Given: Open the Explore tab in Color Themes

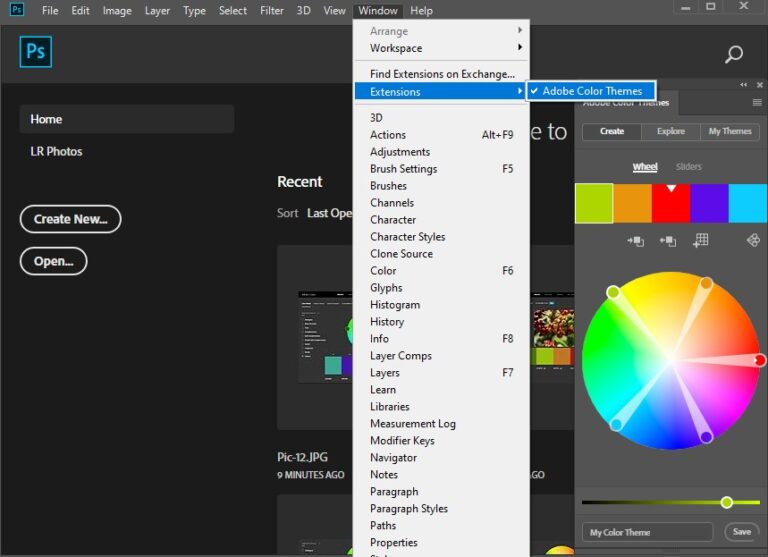Looking at the screenshot, I should (671, 131).
